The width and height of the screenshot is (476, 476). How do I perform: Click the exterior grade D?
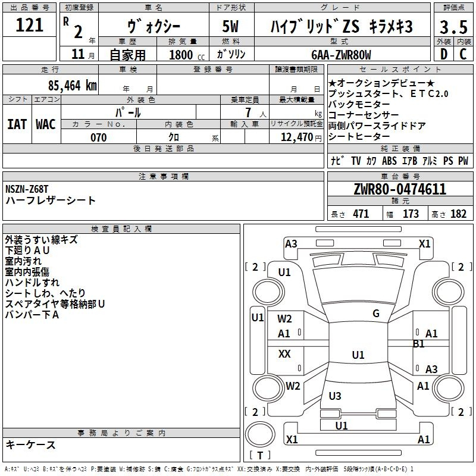(443, 54)
